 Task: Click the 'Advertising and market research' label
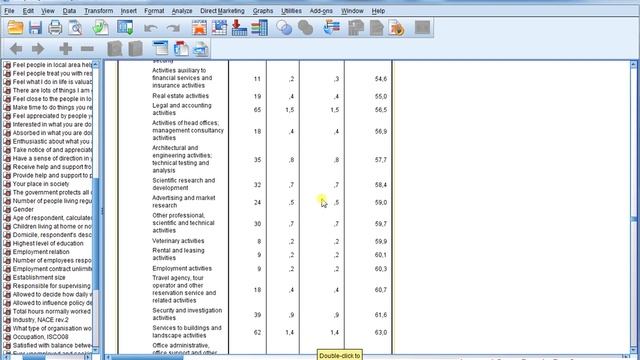(184, 202)
